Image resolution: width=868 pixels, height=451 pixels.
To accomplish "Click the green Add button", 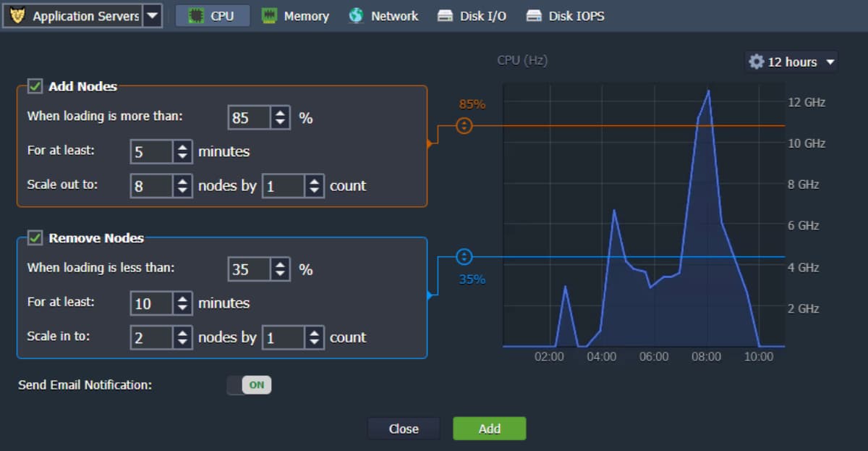I will (489, 429).
